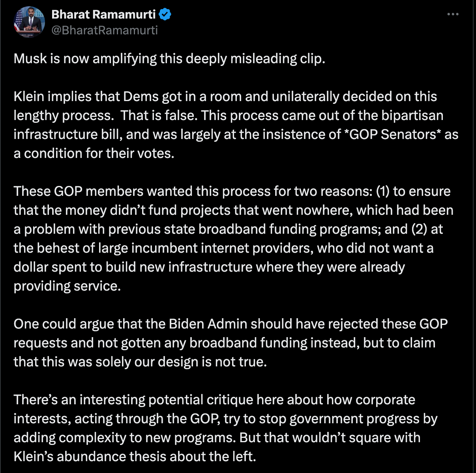Click the words "providing service."
The height and width of the screenshot is (473, 476).
(x=67, y=286)
